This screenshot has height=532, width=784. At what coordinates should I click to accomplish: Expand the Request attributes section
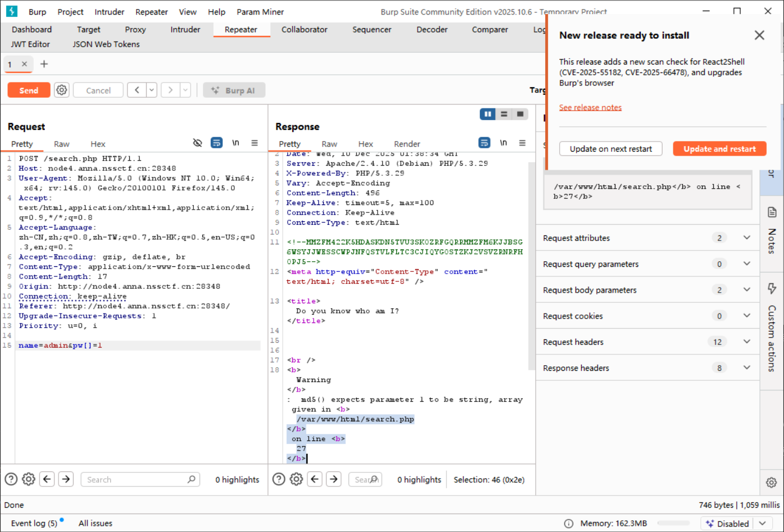[746, 238]
